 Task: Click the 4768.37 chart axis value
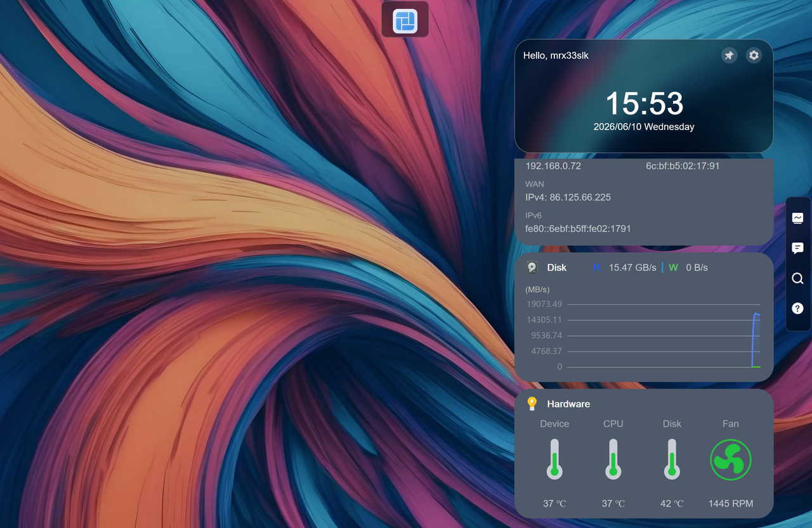click(546, 351)
